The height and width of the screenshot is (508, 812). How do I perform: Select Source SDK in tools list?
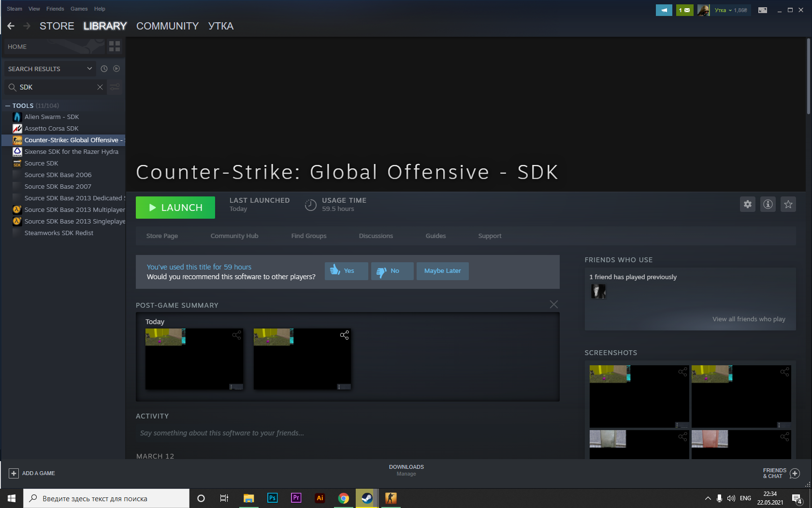(x=63, y=164)
